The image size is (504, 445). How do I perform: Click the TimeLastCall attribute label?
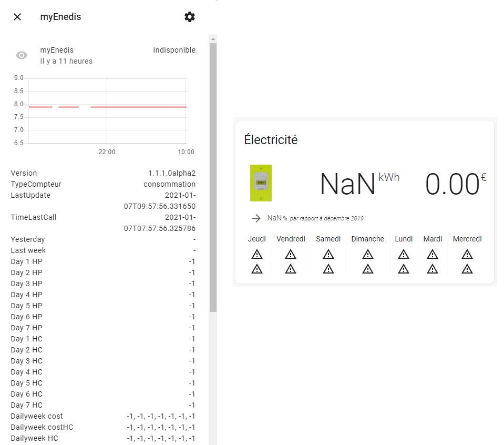click(x=34, y=217)
